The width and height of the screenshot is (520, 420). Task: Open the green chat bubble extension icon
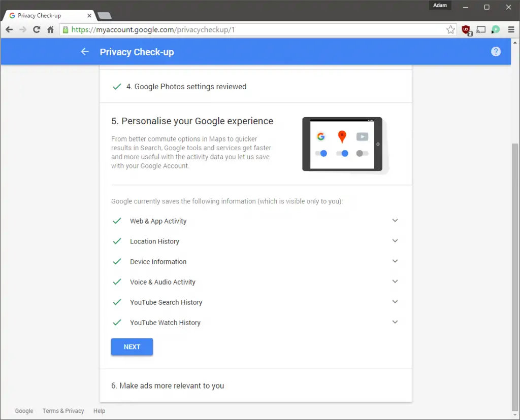496,30
